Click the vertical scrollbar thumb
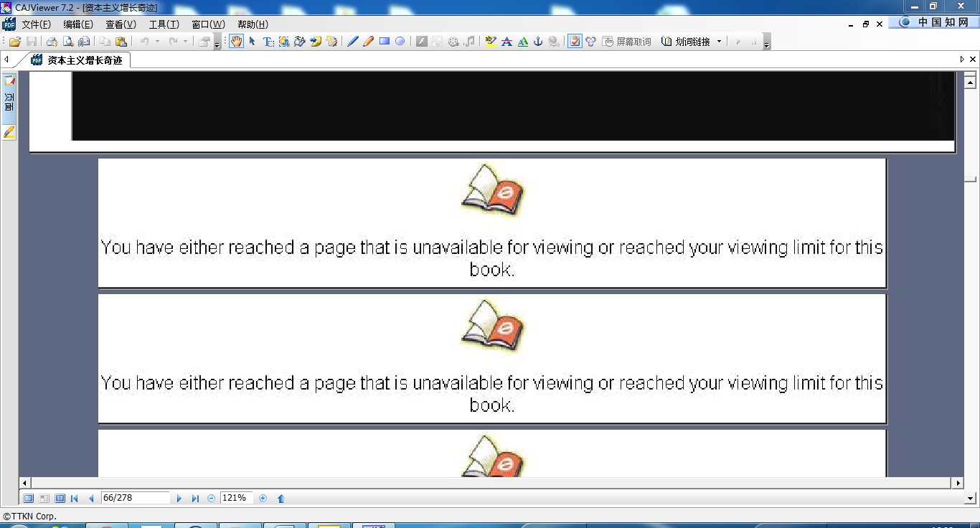The image size is (980, 528). [971, 179]
